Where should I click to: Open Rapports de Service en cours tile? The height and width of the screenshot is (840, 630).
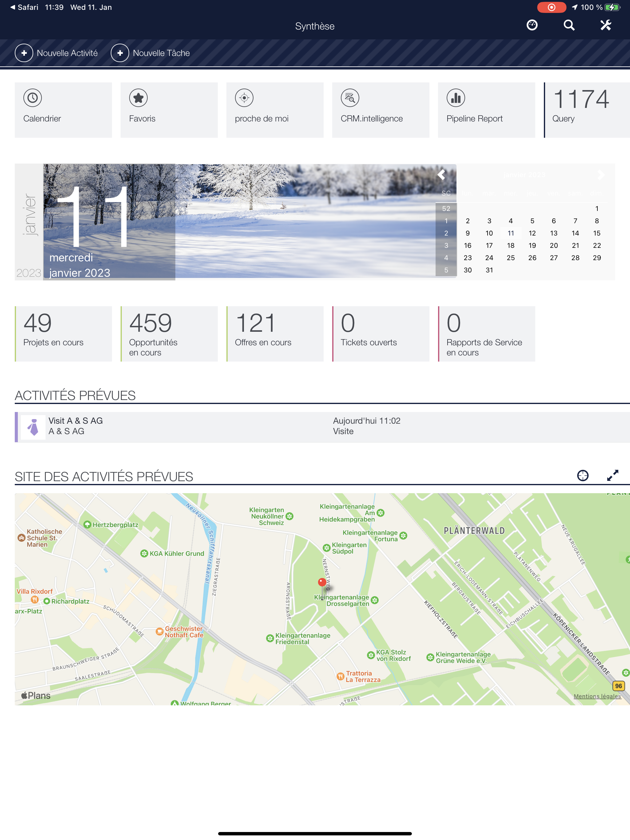(x=486, y=334)
